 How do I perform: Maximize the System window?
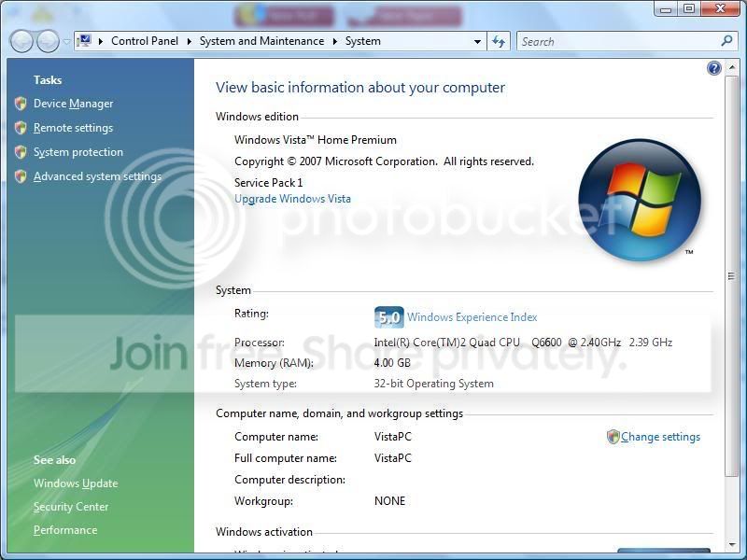point(689,9)
